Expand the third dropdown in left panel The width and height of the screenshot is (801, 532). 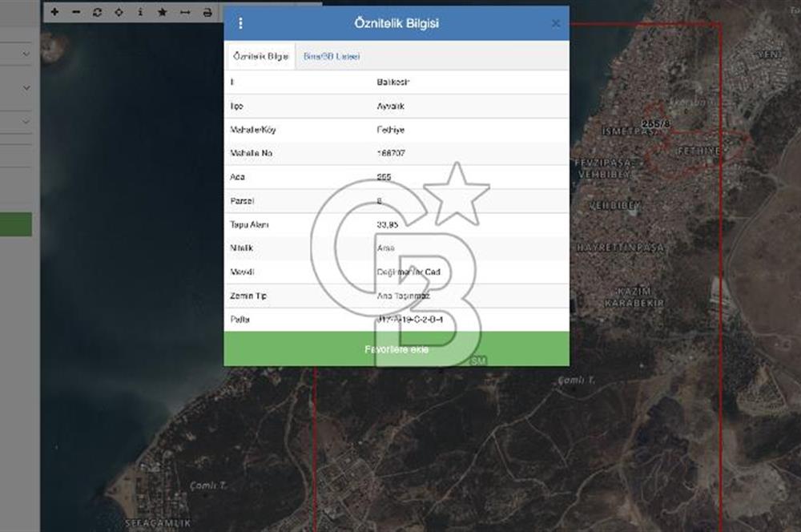point(26,122)
